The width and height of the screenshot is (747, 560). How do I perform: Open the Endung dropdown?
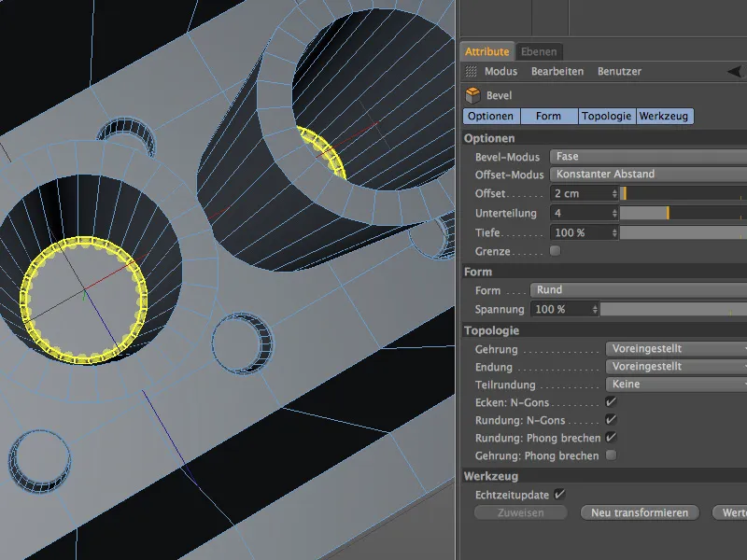point(676,367)
